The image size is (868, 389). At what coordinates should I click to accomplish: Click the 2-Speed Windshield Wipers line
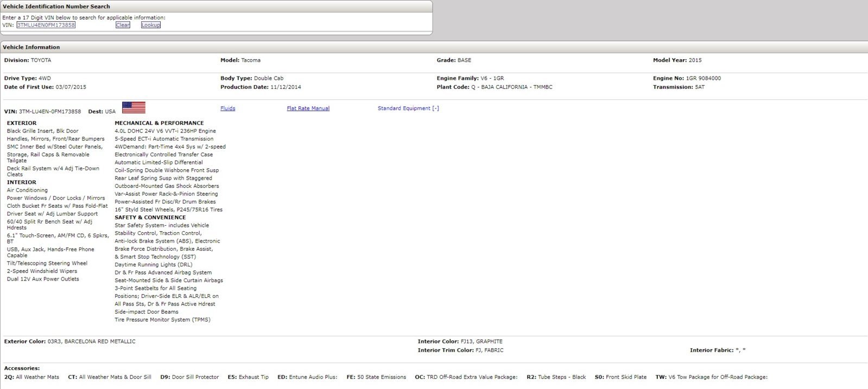pos(42,271)
